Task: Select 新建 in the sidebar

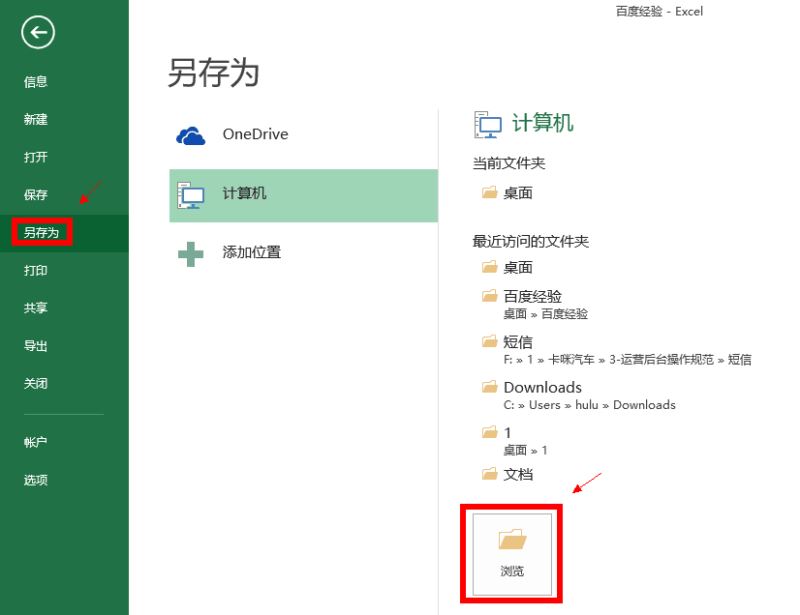Action: click(36, 120)
